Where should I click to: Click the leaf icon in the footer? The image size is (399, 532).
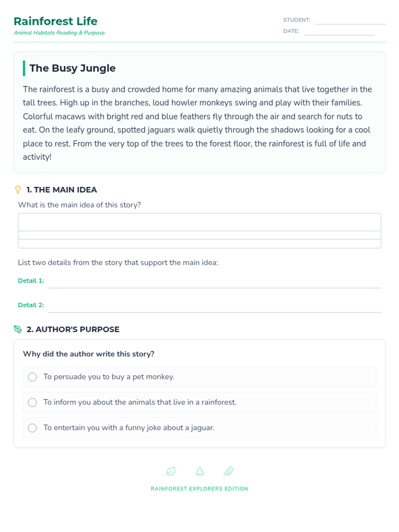pyautogui.click(x=171, y=471)
